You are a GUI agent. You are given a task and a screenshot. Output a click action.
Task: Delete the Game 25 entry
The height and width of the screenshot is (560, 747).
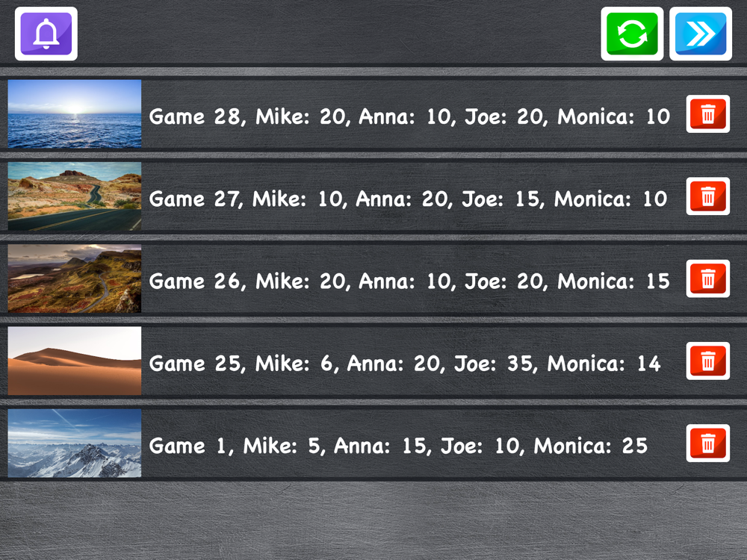click(708, 361)
